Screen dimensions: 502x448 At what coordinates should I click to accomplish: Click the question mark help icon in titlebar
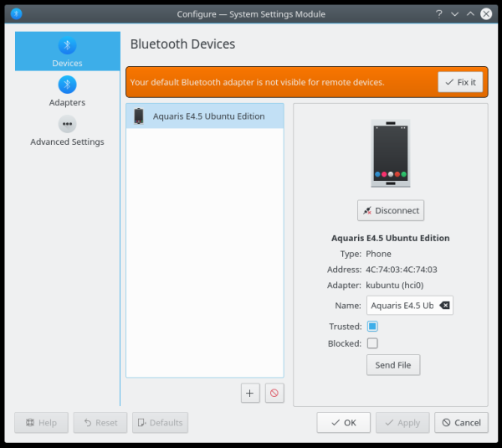(x=439, y=13)
